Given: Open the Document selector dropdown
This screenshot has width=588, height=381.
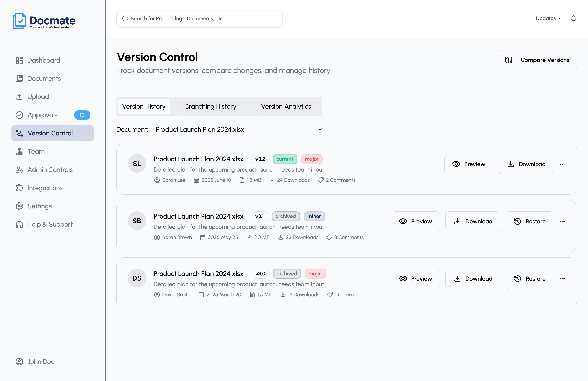Looking at the screenshot, I should pyautogui.click(x=239, y=129).
